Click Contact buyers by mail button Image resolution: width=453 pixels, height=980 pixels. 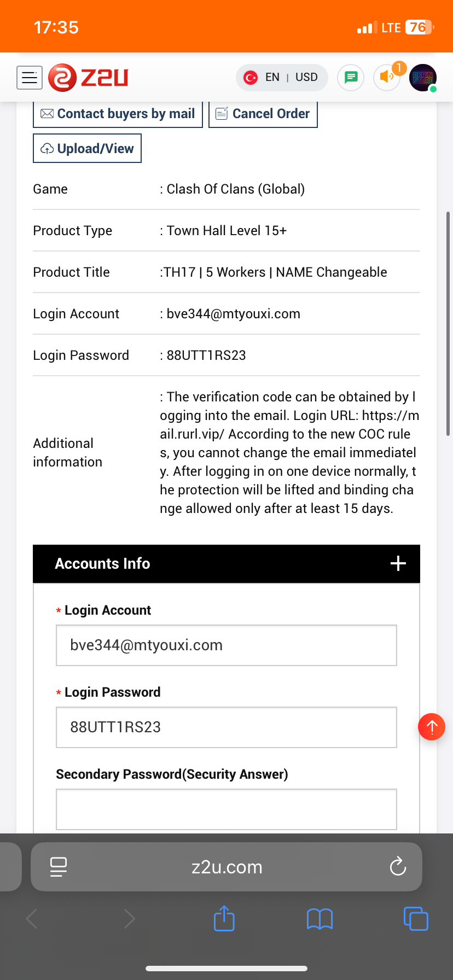pos(118,114)
